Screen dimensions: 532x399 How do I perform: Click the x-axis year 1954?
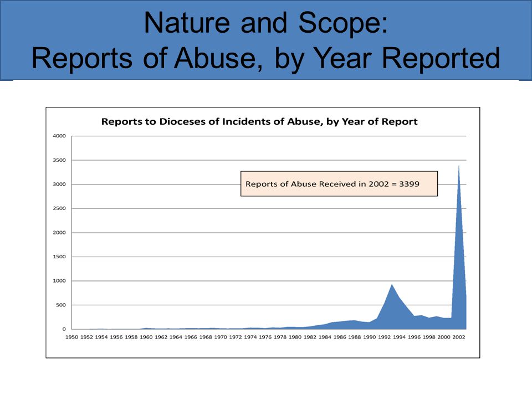tap(101, 337)
